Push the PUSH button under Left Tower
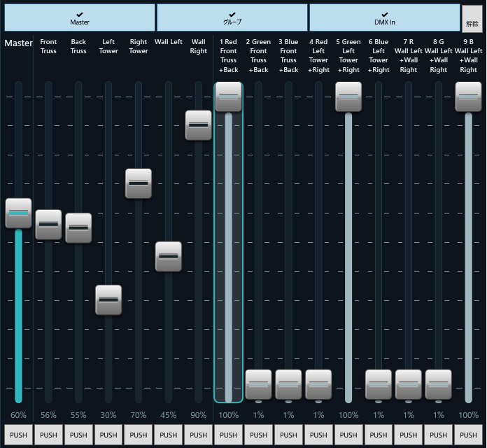The width and height of the screenshot is (487, 448). coord(108,435)
